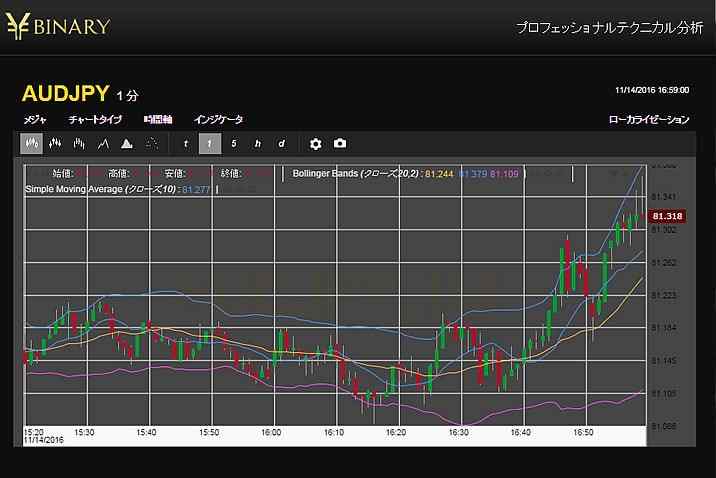716x478 pixels.
Task: Open the インジケータ menu
Action: pos(218,120)
